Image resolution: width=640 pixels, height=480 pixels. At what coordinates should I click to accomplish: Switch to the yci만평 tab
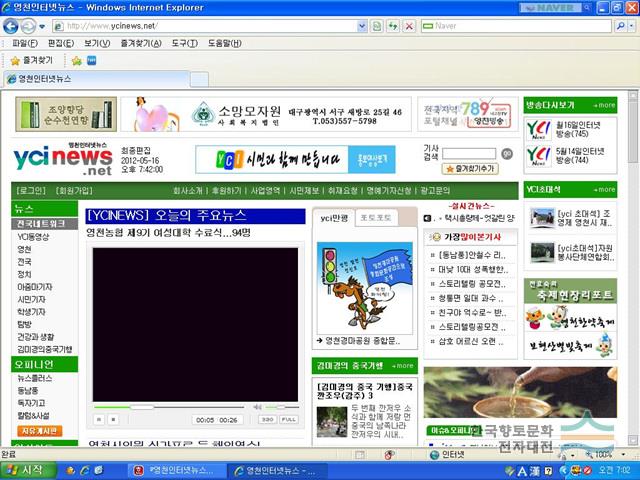click(334, 218)
